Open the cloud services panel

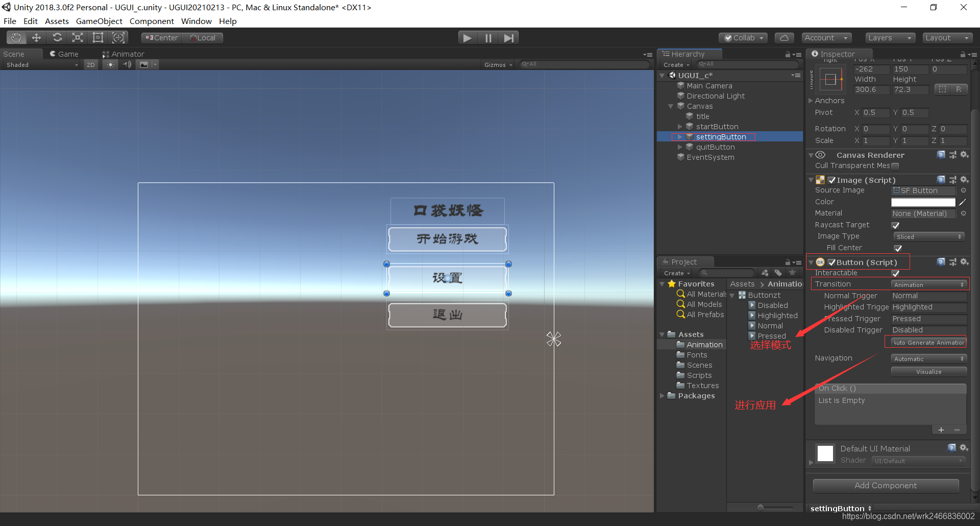tap(785, 38)
